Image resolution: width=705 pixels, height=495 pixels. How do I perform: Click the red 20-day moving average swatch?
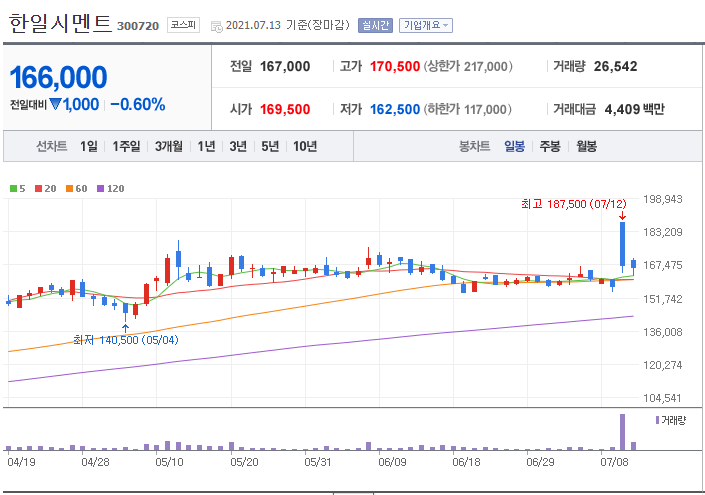[39, 188]
